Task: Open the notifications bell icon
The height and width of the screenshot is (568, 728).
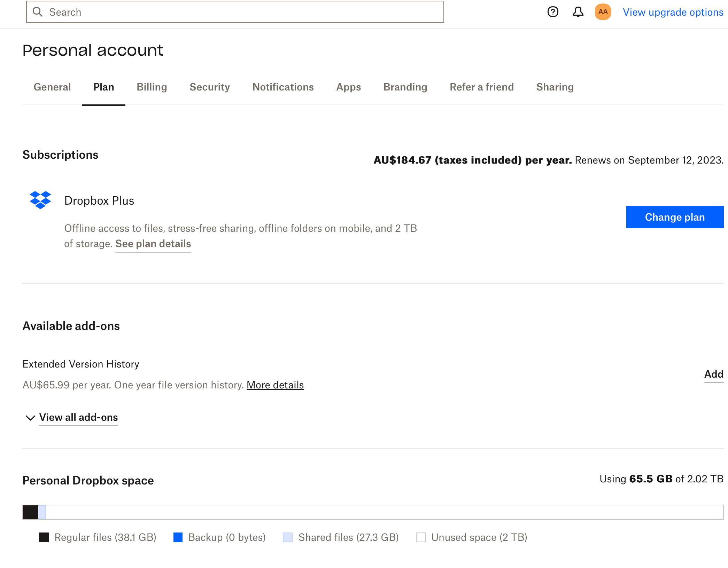Action: coord(578,12)
